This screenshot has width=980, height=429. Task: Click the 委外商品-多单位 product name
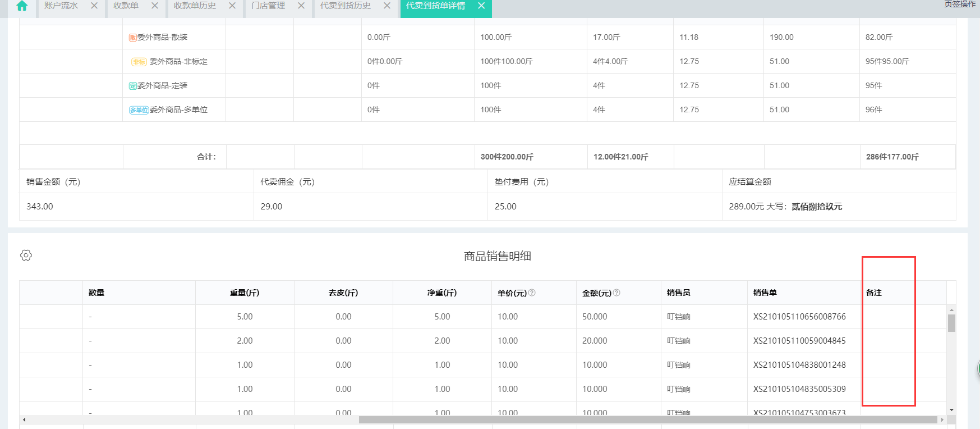click(x=178, y=109)
